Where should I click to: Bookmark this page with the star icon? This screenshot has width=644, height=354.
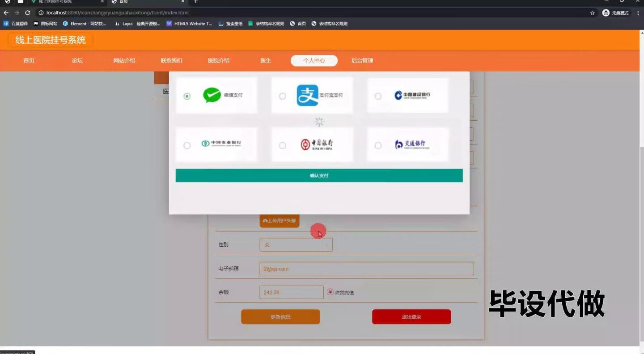[x=593, y=13]
